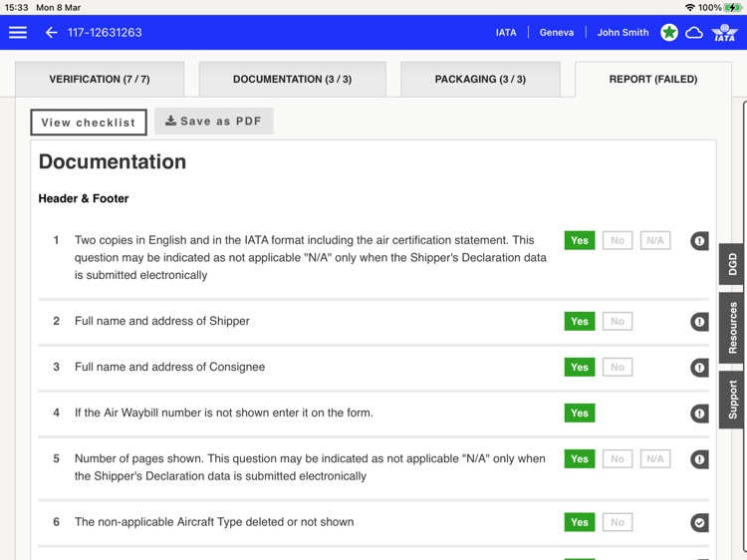747x560 pixels.
Task: Select N/A for Number of pages question
Action: [x=655, y=458]
